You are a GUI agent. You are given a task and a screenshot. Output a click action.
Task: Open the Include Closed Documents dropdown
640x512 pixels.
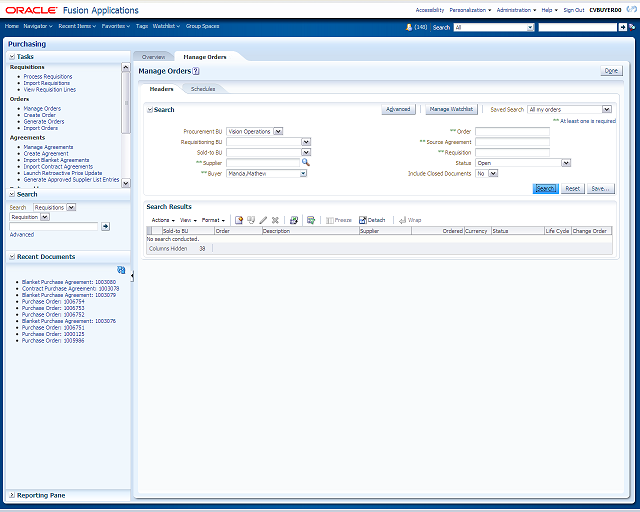(x=493, y=174)
